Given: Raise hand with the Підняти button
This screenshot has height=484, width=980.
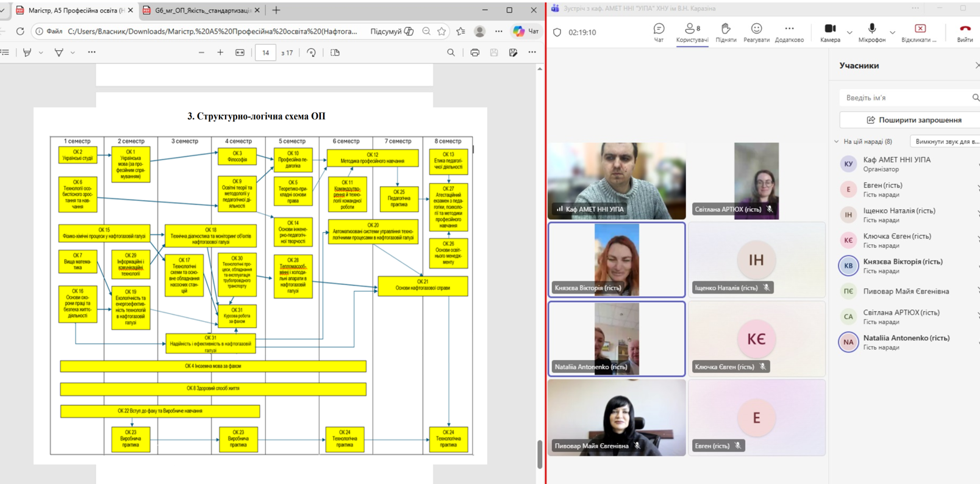Looking at the screenshot, I should click(x=726, y=32).
